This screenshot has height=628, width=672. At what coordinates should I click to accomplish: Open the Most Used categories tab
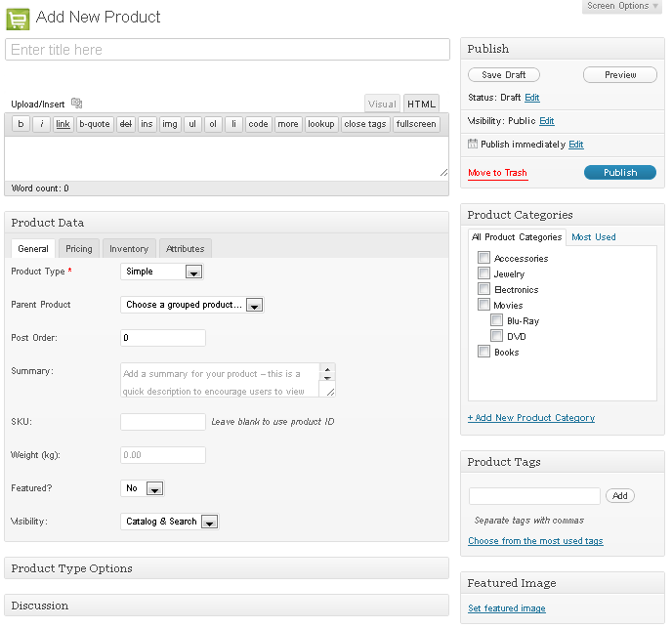(594, 237)
